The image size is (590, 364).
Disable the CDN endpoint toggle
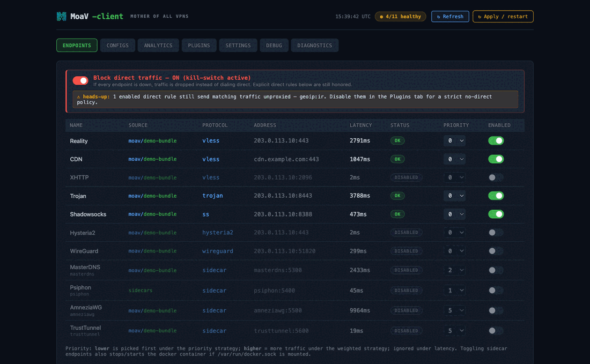point(496,159)
